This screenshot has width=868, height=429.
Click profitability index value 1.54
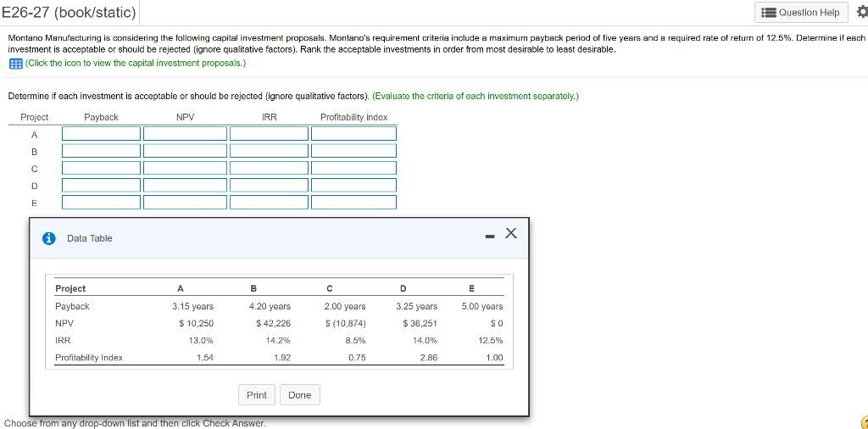205,358
